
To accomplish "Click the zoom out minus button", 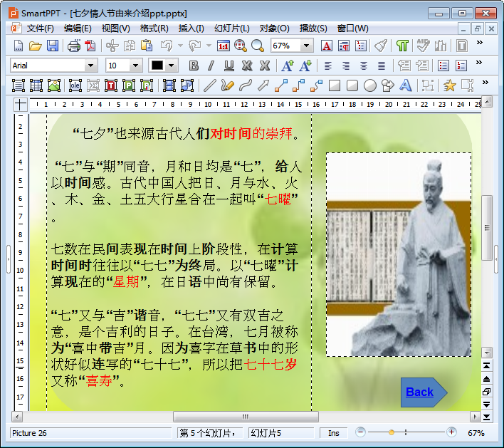I will click(361, 432).
